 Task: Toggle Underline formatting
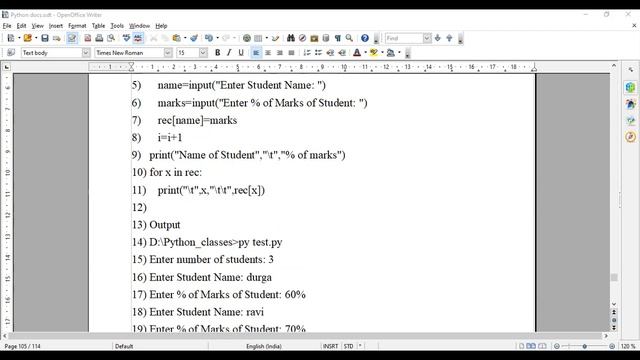[x=241, y=53]
